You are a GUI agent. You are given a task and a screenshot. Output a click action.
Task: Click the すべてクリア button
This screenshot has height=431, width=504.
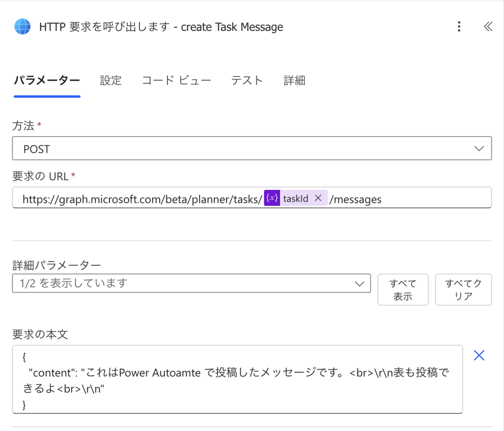463,289
